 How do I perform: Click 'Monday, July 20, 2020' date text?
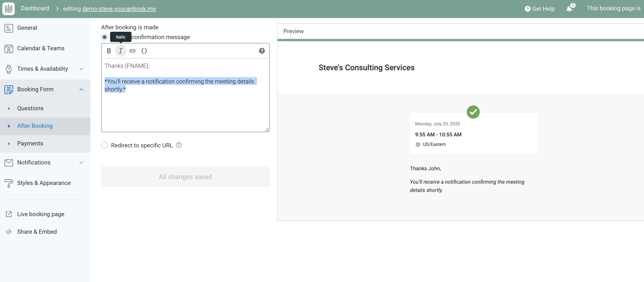point(438,124)
